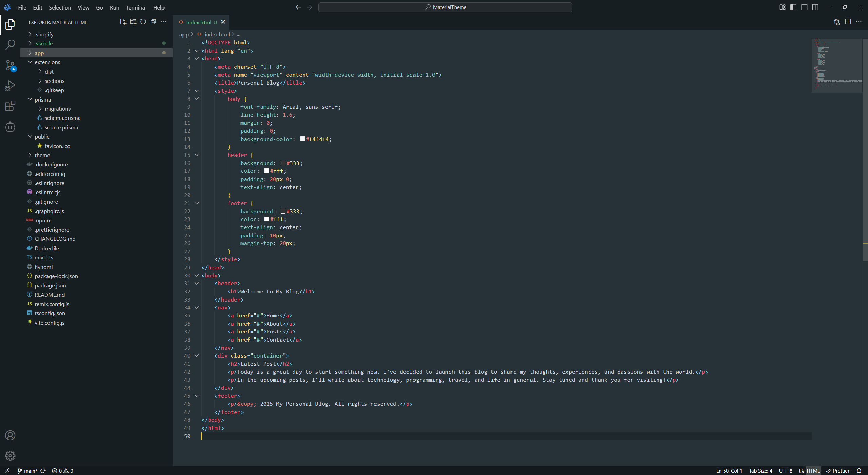Open the Extensions view
This screenshot has width=868, height=475.
10,106
